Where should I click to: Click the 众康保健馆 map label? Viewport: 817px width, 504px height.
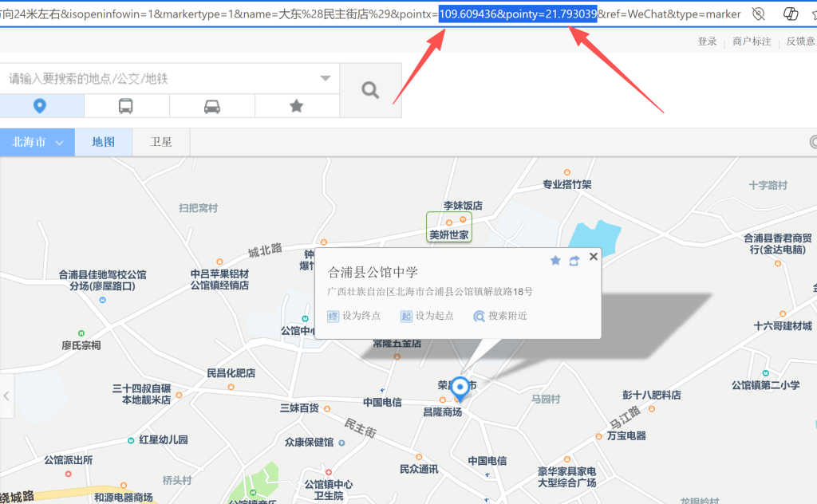(x=309, y=443)
